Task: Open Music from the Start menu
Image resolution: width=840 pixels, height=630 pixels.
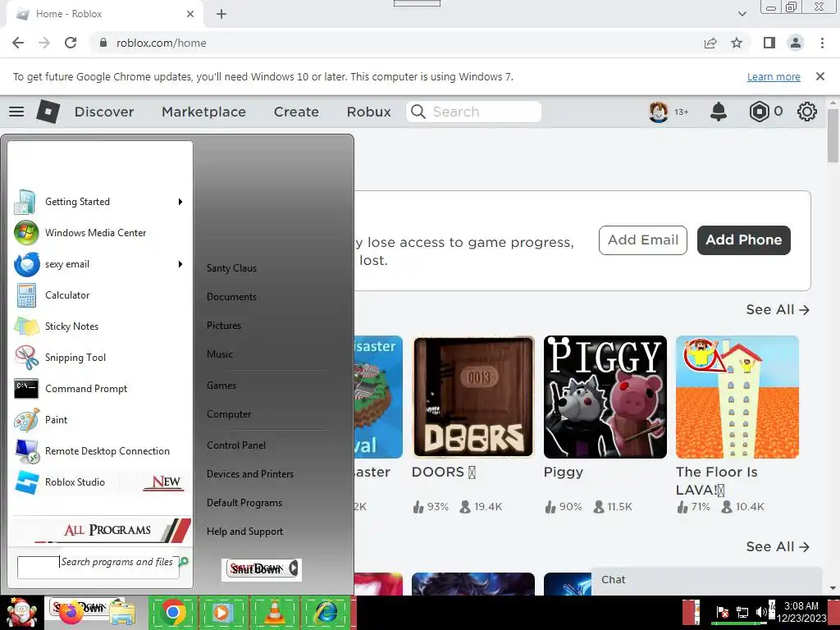Action: (220, 354)
